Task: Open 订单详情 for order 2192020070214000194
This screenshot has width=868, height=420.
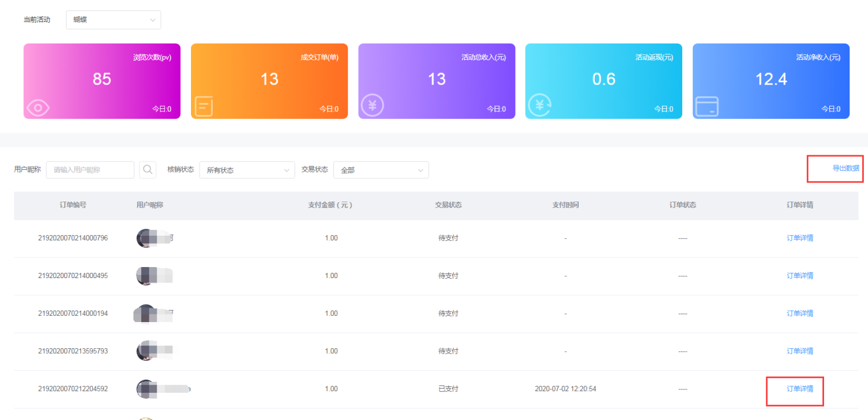Action: (x=800, y=313)
